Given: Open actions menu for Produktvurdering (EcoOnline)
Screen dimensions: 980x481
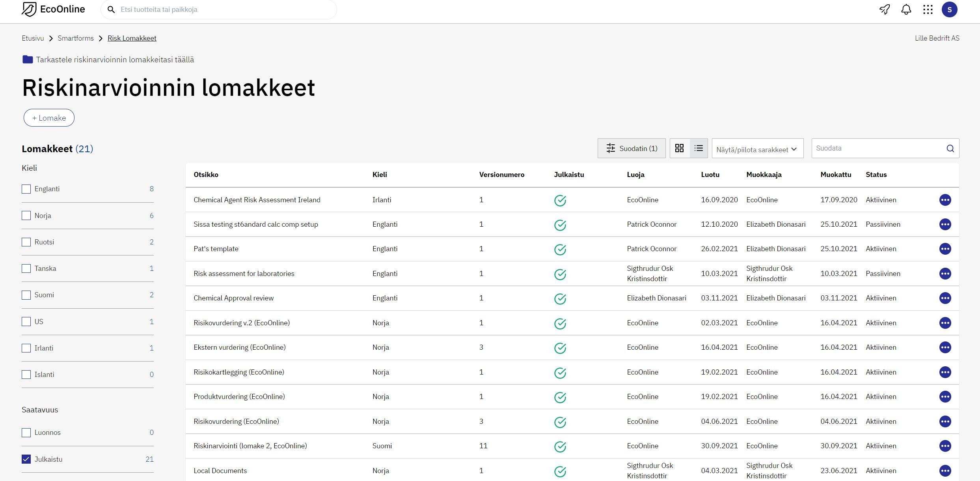Looking at the screenshot, I should click(945, 397).
